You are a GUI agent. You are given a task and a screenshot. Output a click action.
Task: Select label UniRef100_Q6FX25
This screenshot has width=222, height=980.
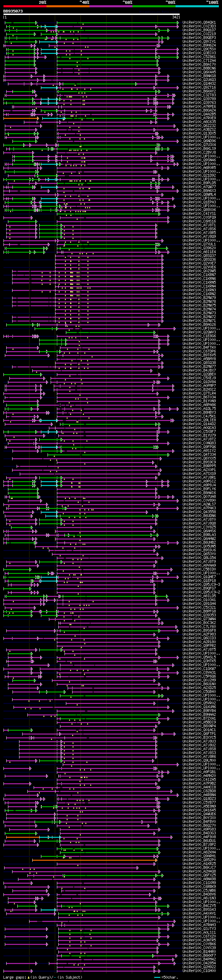[x=199, y=875]
